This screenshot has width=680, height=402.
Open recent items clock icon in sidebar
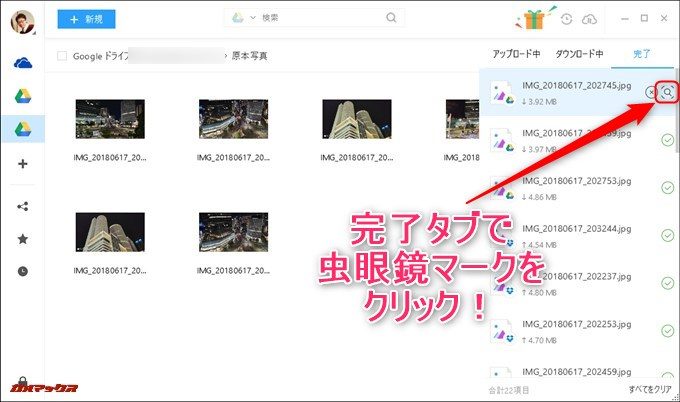click(x=23, y=271)
